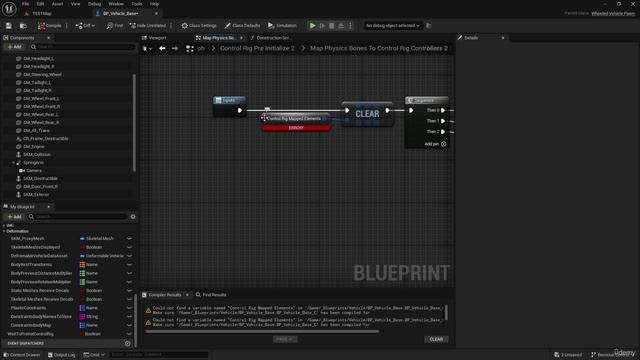640x360 pixels.
Task: Open My Blueprint settings gear
Action: pyautogui.click(x=133, y=217)
